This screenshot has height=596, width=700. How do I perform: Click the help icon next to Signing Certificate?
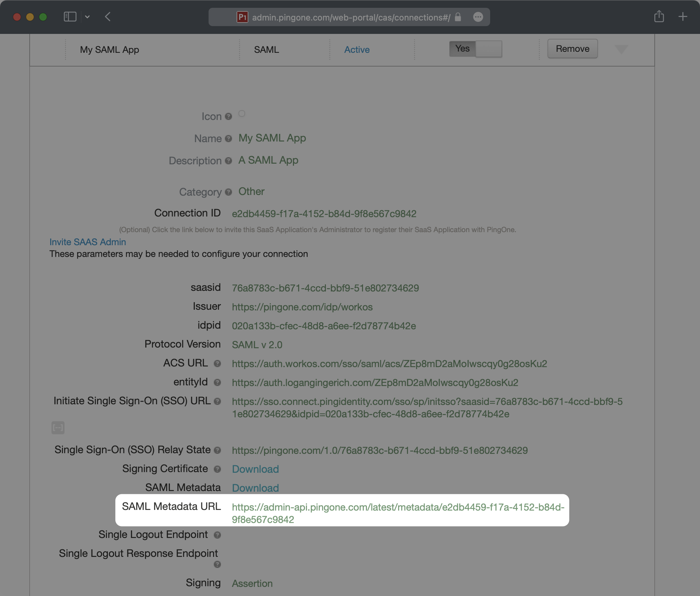217,469
